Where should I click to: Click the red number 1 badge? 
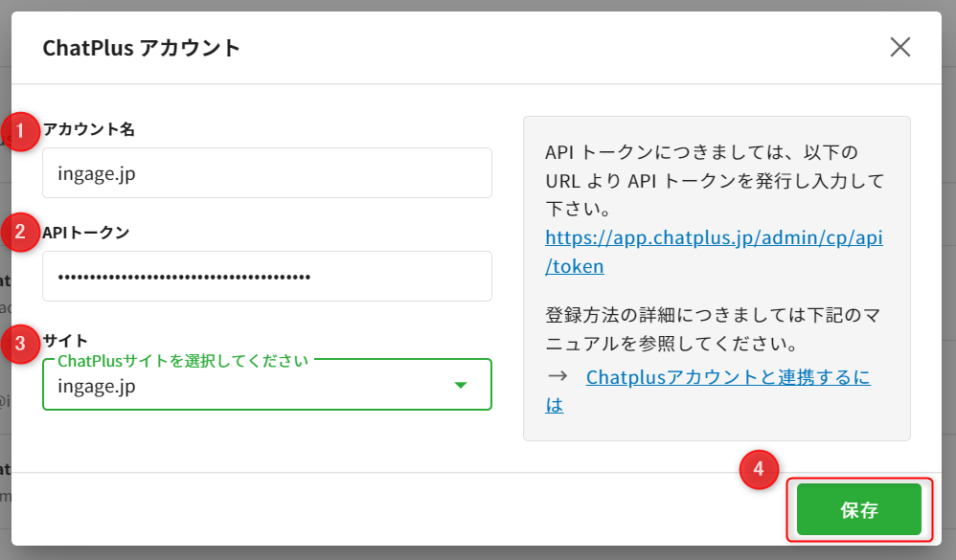click(x=20, y=132)
